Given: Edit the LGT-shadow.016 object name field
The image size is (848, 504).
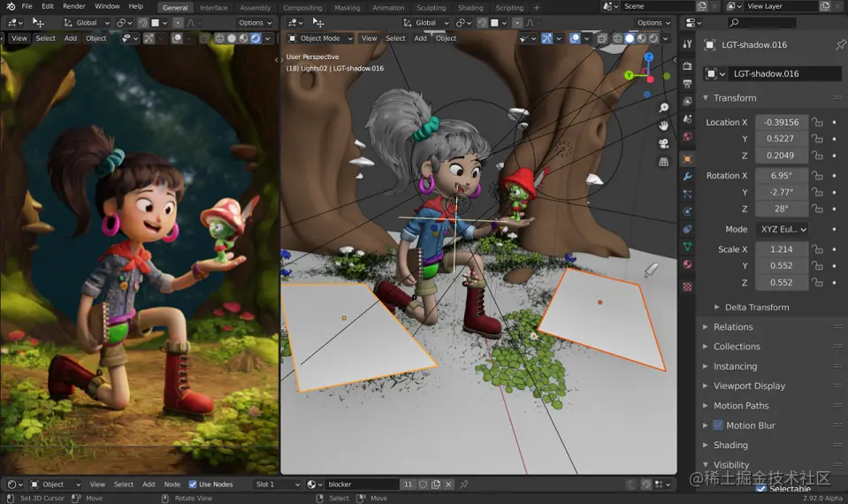Looking at the screenshot, I should [x=784, y=73].
